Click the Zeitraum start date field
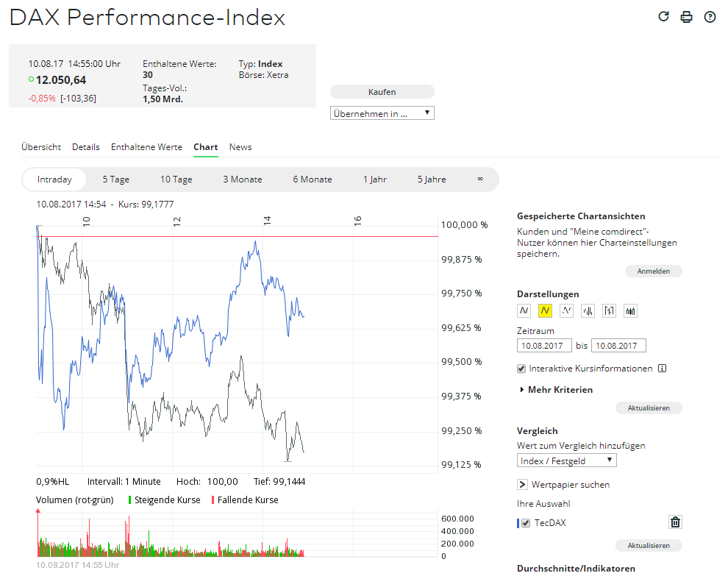Image resolution: width=728 pixels, height=576 pixels. point(544,345)
